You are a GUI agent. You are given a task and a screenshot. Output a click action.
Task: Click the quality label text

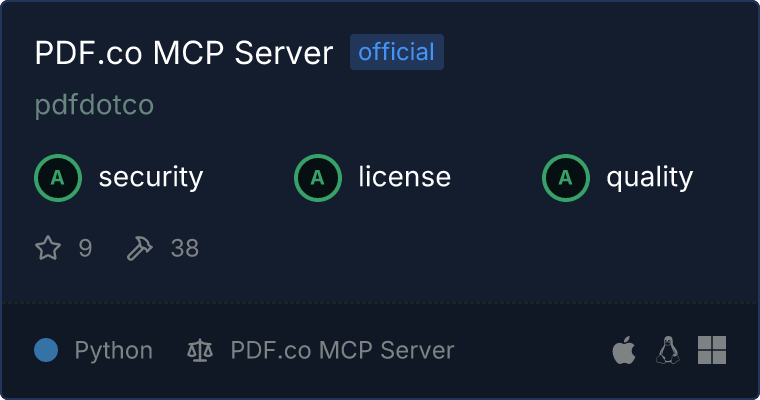649,178
